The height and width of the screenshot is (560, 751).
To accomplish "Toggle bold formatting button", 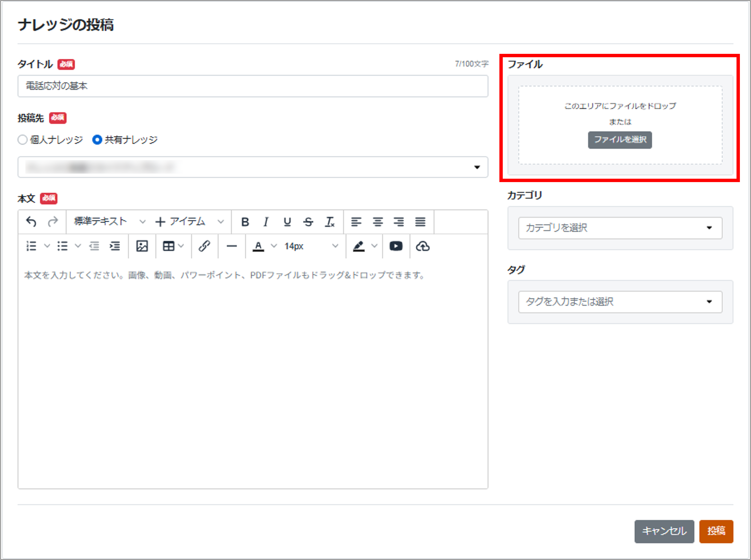I will coord(245,222).
